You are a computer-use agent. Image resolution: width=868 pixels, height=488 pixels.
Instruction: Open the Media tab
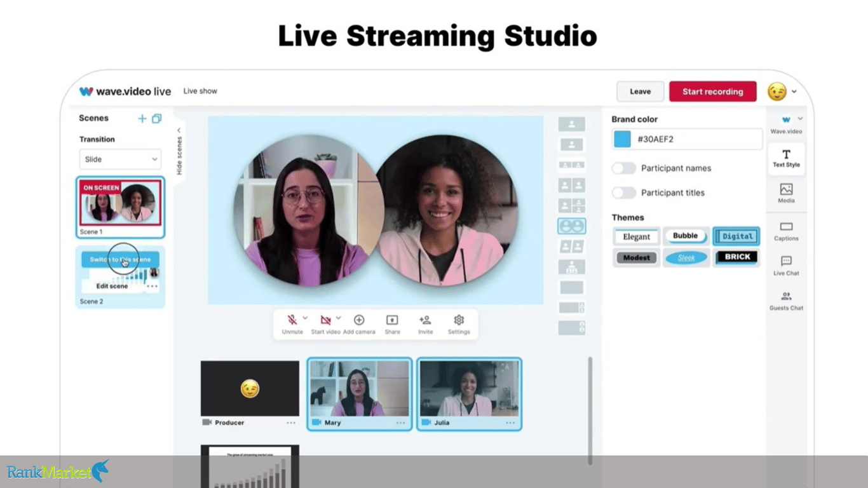click(787, 193)
